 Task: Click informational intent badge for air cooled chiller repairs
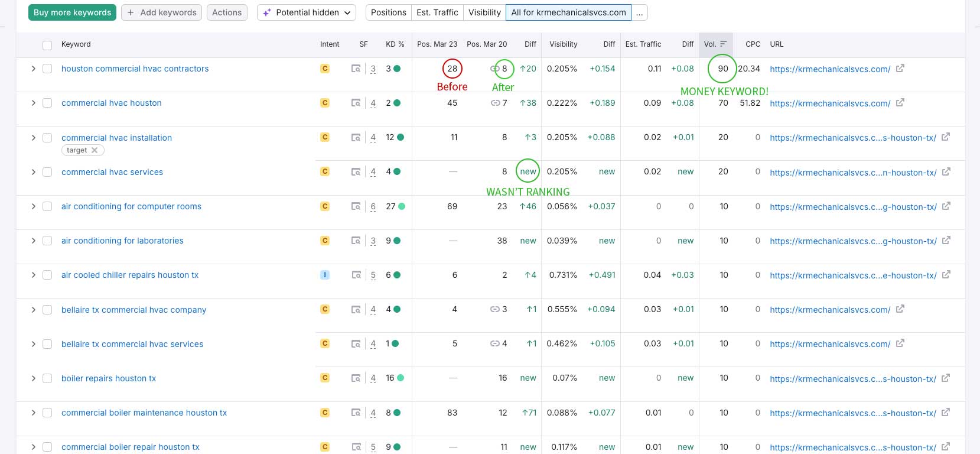(x=325, y=275)
